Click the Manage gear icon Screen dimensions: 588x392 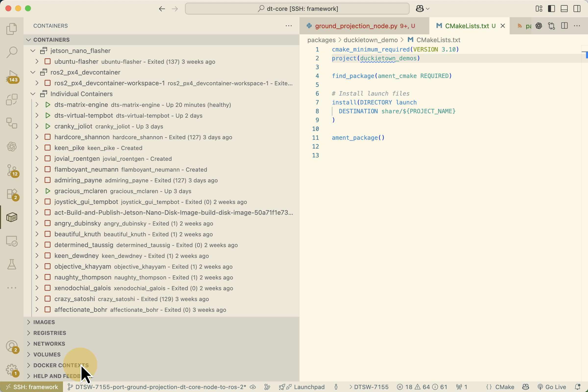point(12,369)
